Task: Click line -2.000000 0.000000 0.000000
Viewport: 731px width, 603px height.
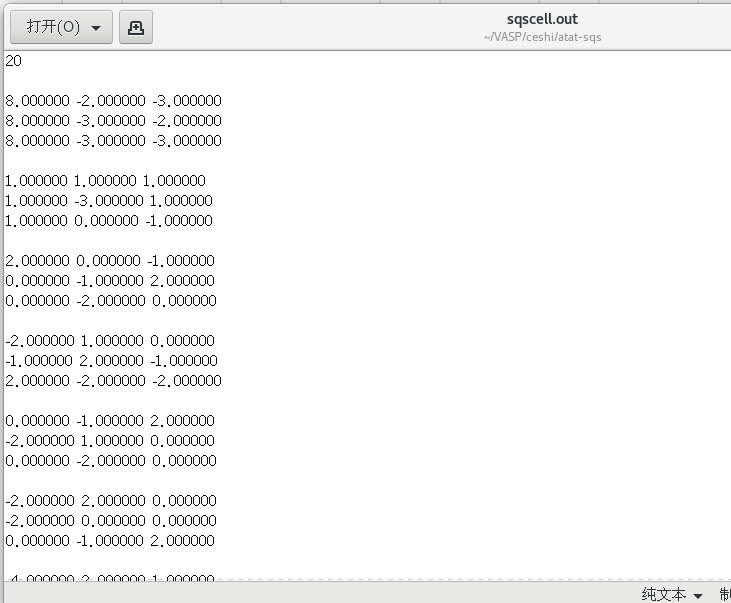Action: pyautogui.click(x=111, y=521)
